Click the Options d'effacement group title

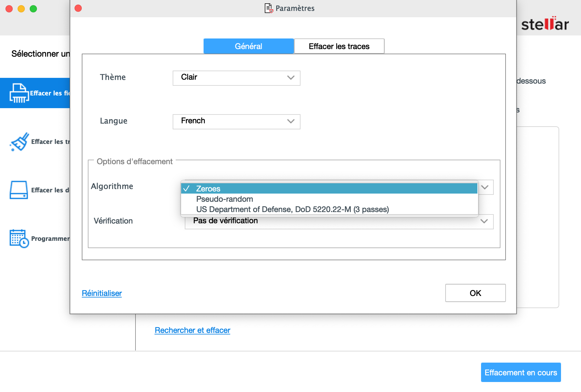pyautogui.click(x=134, y=161)
